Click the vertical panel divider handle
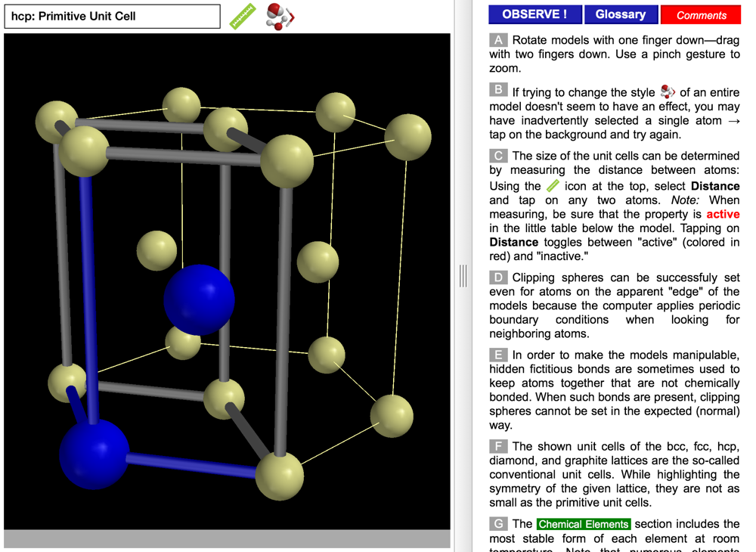 tap(463, 276)
